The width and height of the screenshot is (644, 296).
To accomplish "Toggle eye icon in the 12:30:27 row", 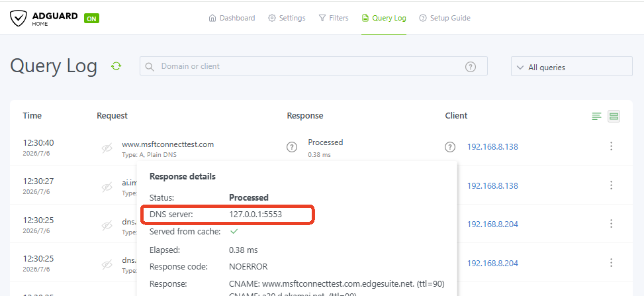I will [x=107, y=187].
